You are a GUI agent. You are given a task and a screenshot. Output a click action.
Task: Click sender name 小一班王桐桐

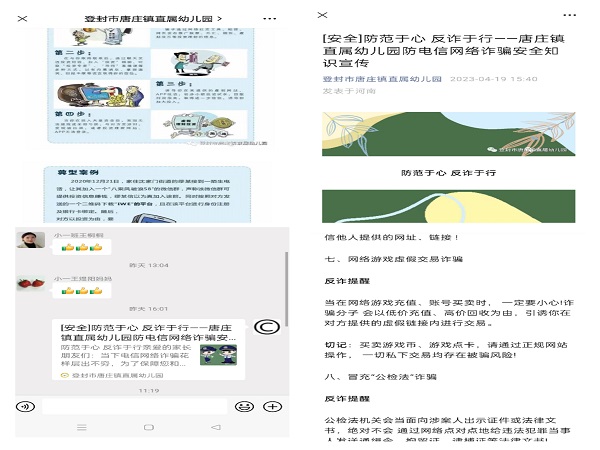[78, 235]
